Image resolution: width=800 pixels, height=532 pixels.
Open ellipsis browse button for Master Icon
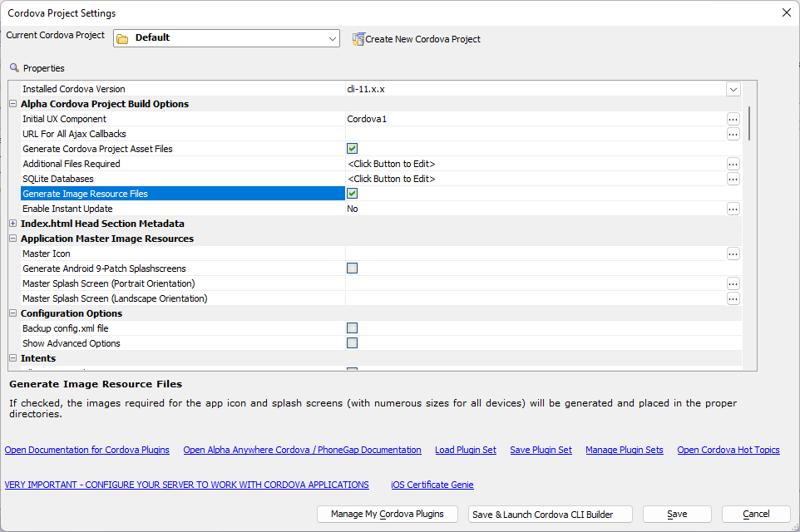pos(733,254)
